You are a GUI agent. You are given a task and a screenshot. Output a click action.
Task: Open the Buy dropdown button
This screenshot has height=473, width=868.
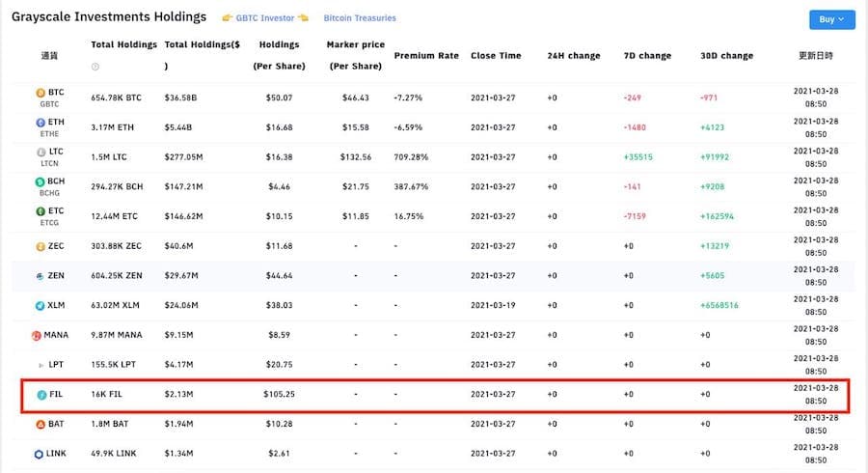click(x=832, y=19)
